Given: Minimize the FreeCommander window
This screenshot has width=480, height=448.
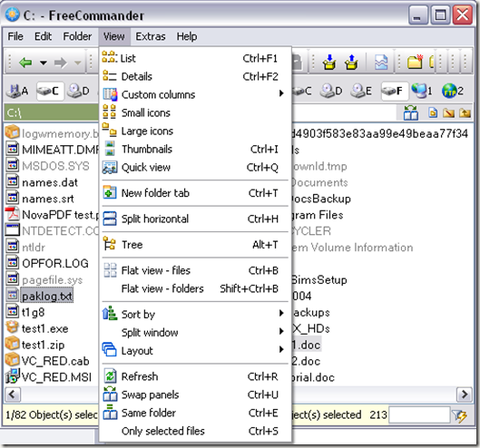Looking at the screenshot, I should click(x=417, y=15).
